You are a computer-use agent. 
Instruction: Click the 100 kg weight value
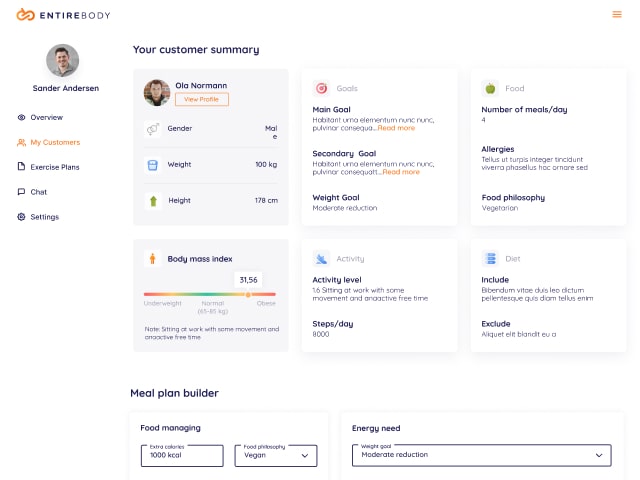266,164
